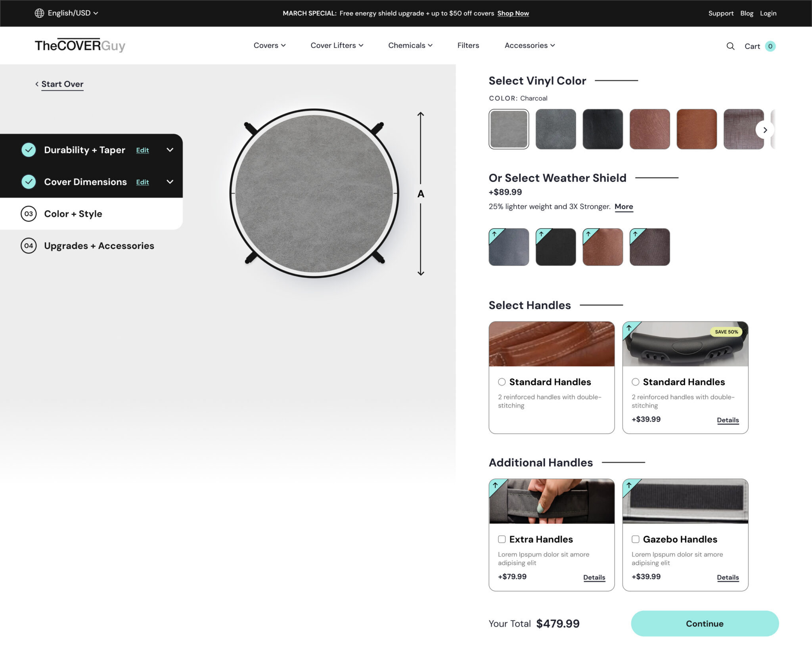This screenshot has width=812, height=646.
Task: Click leather Standard Handles photo
Action: point(552,344)
